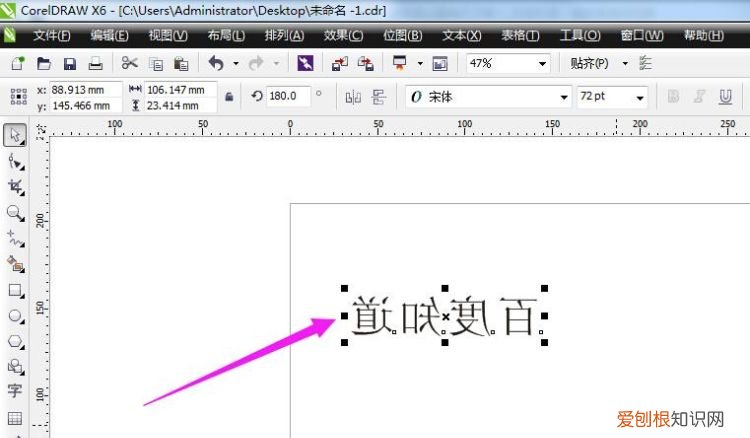Open the 表格(T) menu

coord(520,35)
